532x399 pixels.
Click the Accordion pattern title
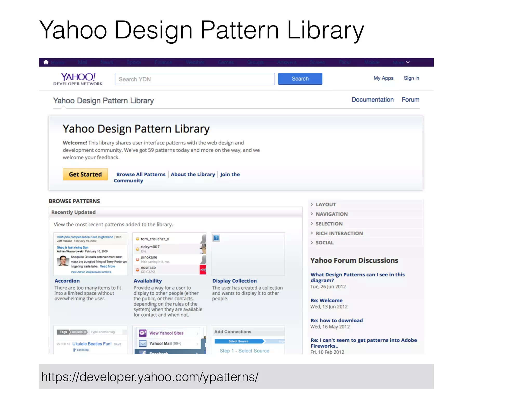pyautogui.click(x=67, y=281)
